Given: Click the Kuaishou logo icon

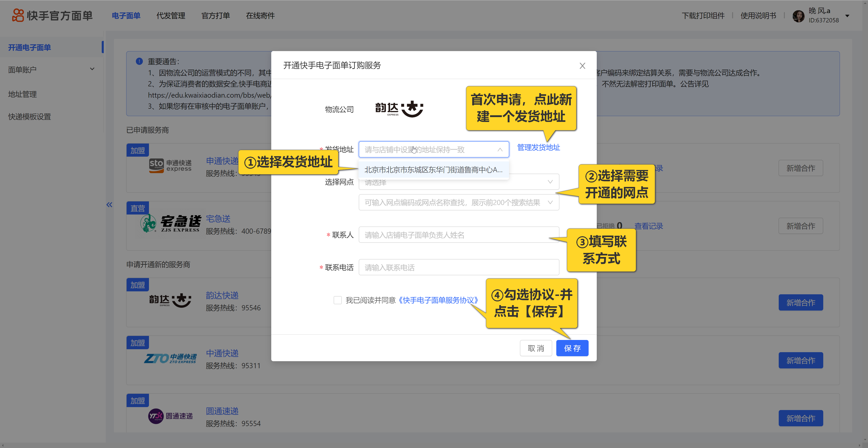Looking at the screenshot, I should 18,15.
